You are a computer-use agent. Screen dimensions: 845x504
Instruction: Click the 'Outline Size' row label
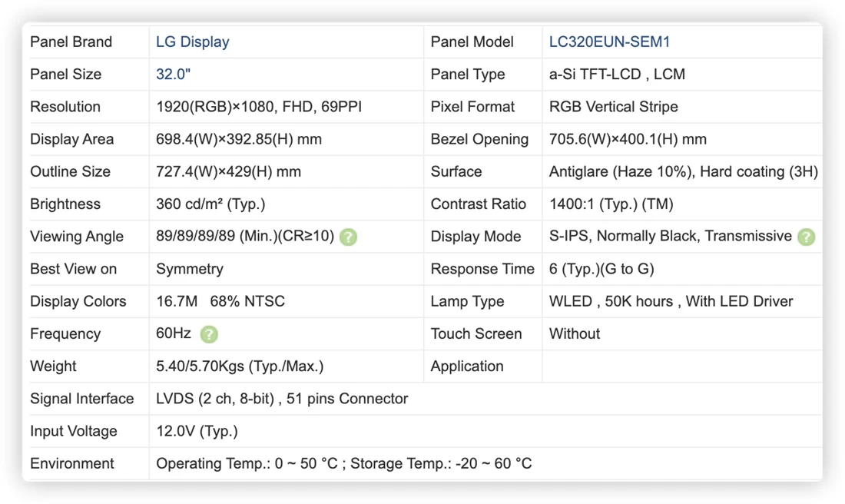(70, 171)
